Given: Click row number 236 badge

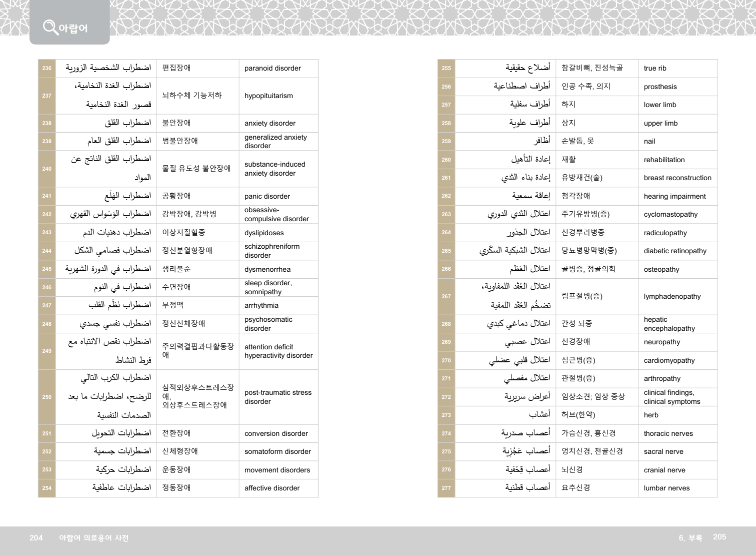Looking at the screenshot, I should [47, 69].
